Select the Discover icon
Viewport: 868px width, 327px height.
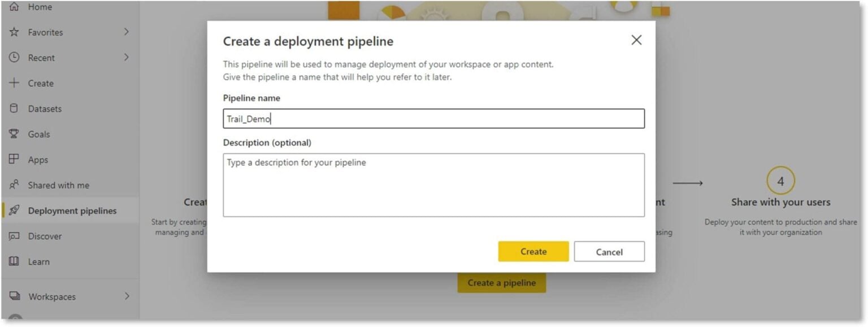[14, 236]
